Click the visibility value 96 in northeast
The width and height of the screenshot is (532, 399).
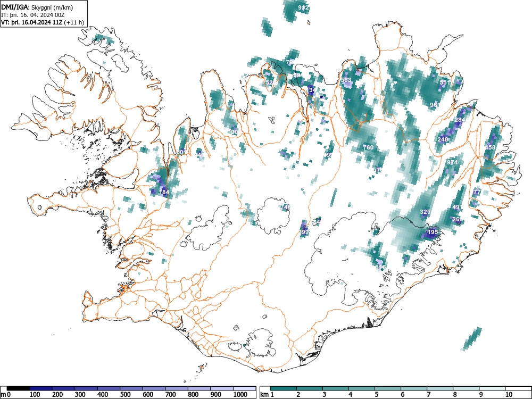(x=434, y=105)
